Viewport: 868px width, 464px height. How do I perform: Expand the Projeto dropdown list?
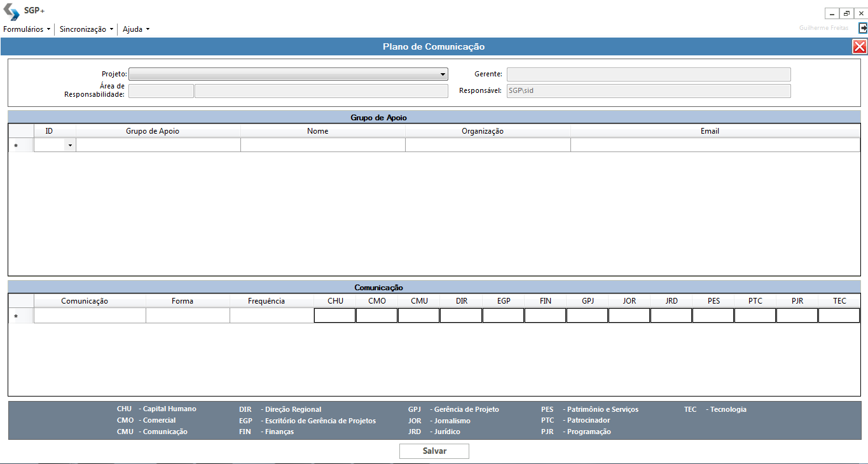[x=443, y=74]
